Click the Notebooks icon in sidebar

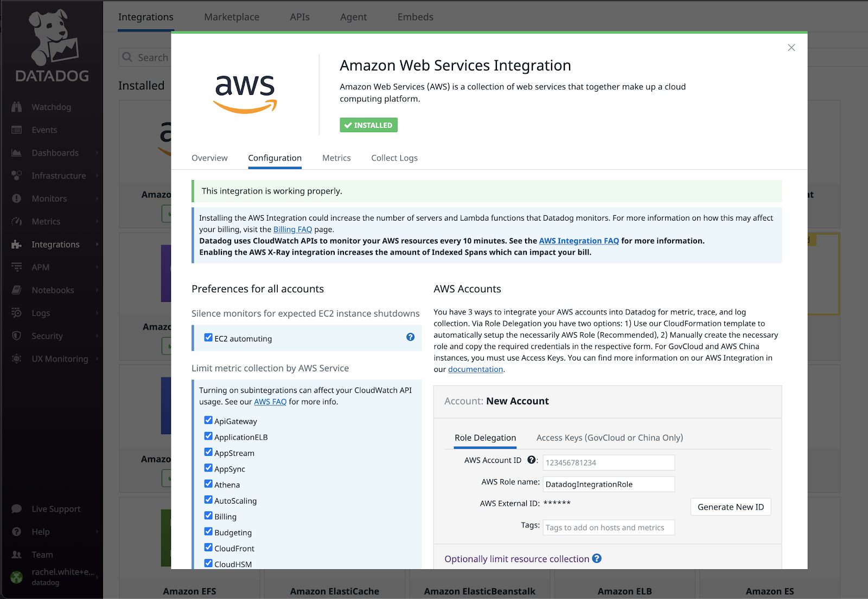pyautogui.click(x=17, y=290)
